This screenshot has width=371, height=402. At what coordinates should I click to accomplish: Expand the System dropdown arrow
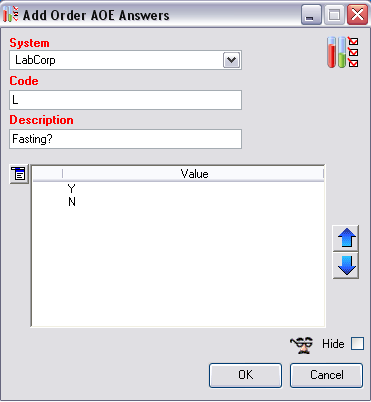coord(231,60)
